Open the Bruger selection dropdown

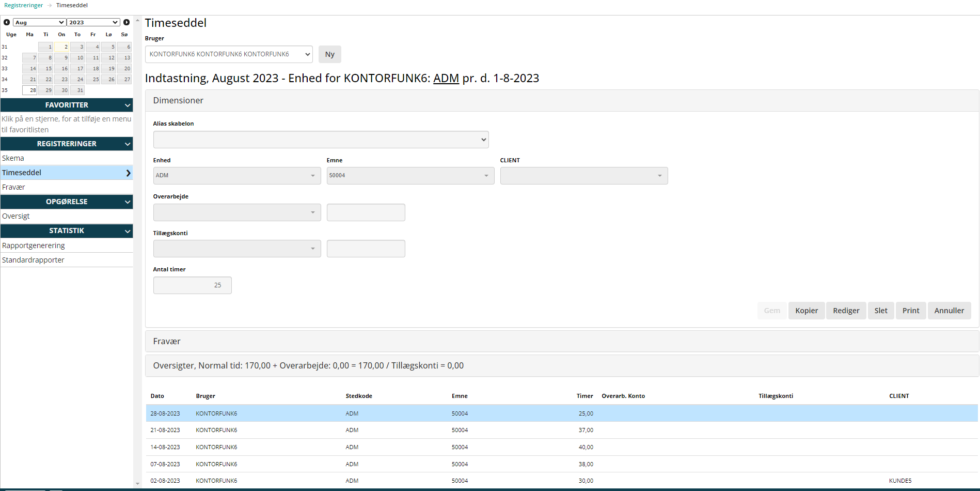click(229, 54)
